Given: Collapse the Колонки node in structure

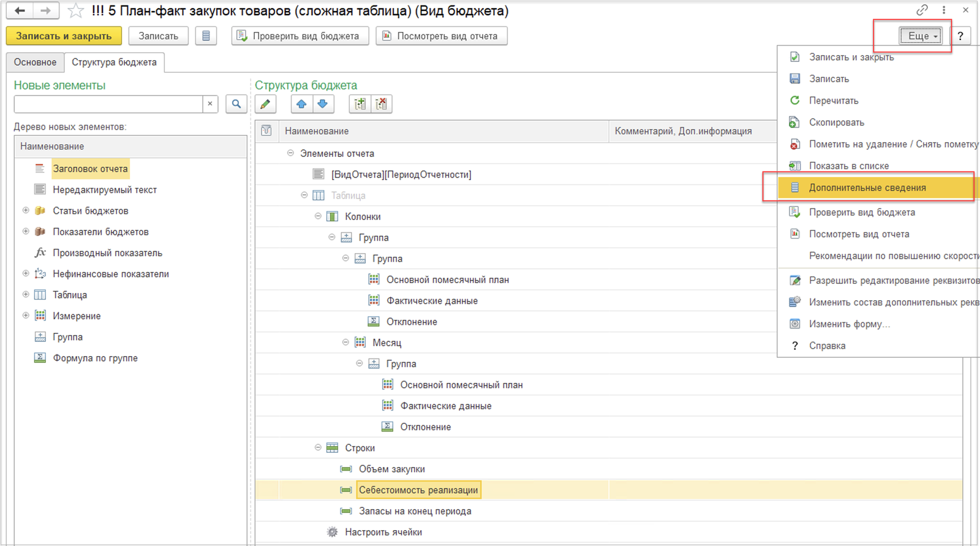Looking at the screenshot, I should click(x=318, y=216).
